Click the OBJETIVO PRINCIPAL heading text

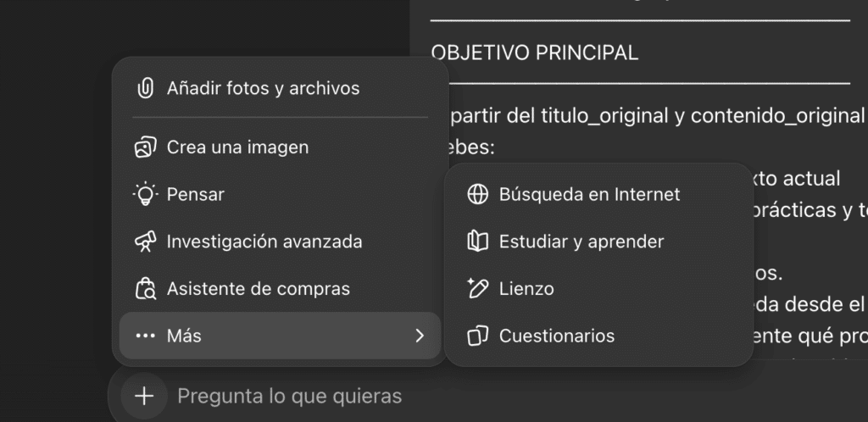coord(534,53)
